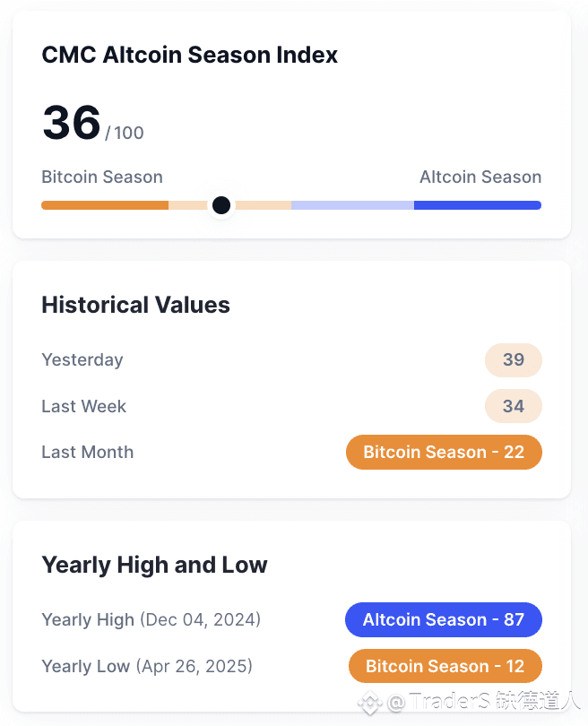Click the 'Bitcoin Season - 12' badge

click(x=445, y=666)
